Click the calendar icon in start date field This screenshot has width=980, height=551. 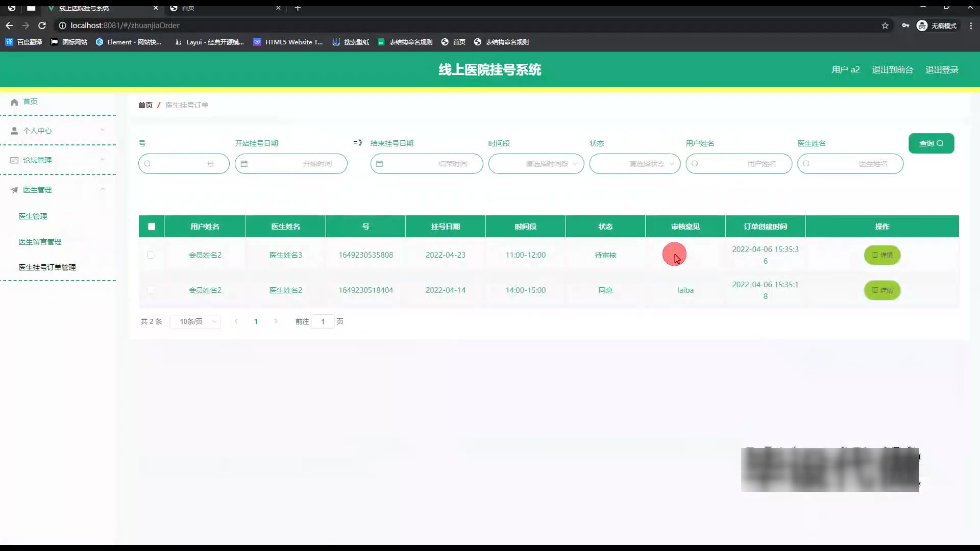pyautogui.click(x=244, y=164)
